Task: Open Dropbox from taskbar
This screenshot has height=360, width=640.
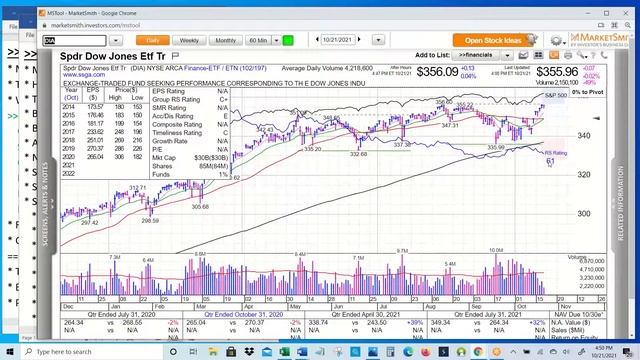Action: [249, 351]
